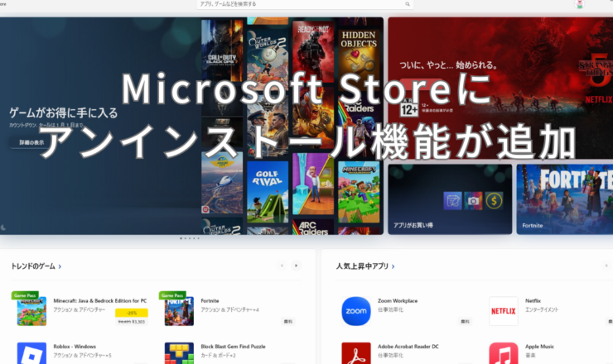Click the chevron next to トレンドのゲーム
The width and height of the screenshot is (613, 364).
click(x=60, y=266)
